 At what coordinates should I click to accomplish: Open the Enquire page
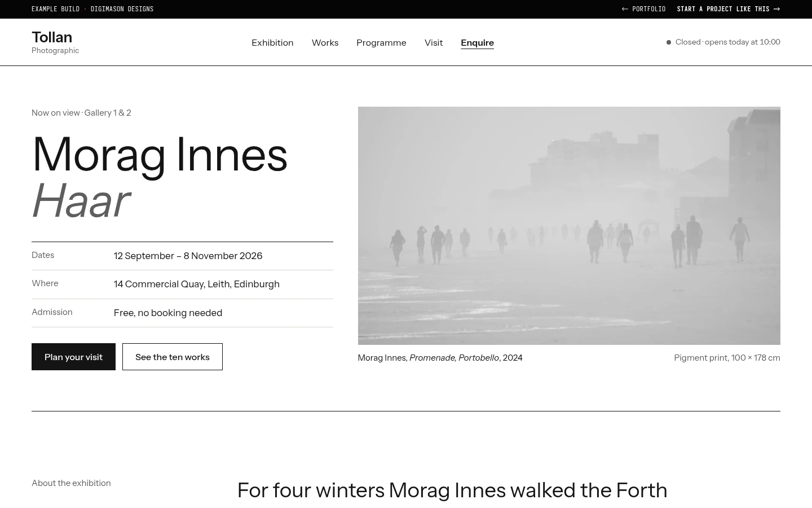(x=477, y=43)
